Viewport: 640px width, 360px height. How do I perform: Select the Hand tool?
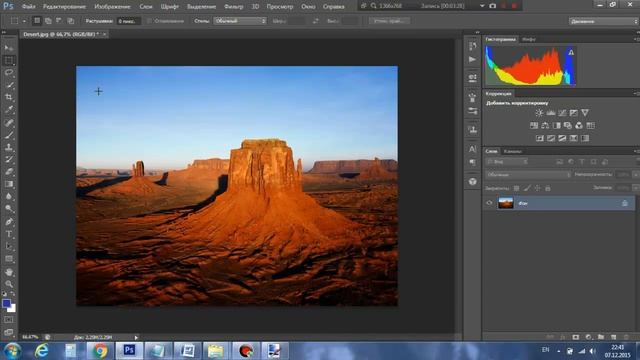(x=9, y=272)
